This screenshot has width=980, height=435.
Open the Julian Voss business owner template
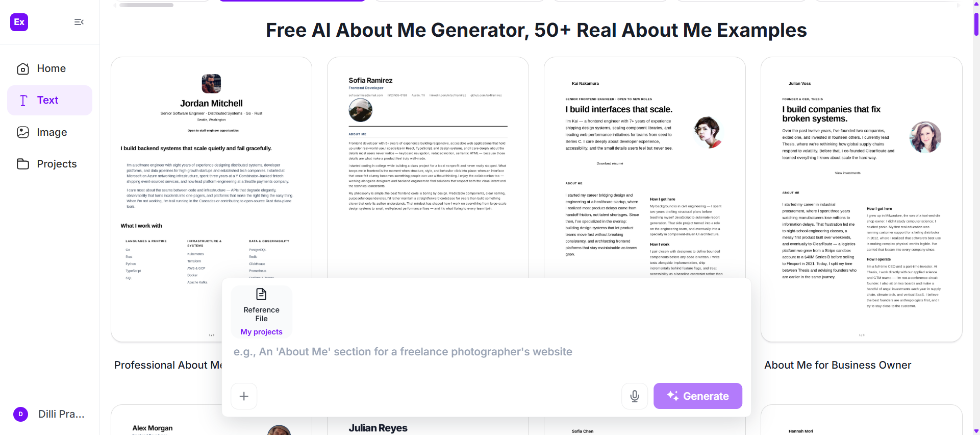tap(862, 199)
